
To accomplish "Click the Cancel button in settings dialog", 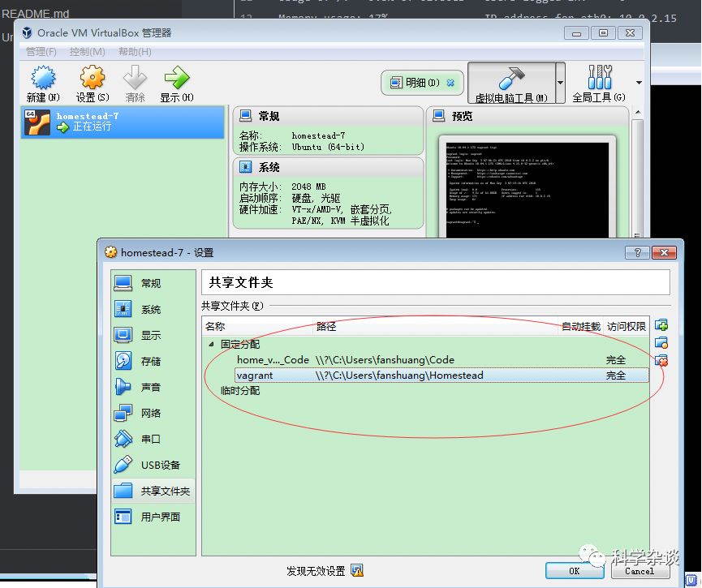I will [640, 571].
